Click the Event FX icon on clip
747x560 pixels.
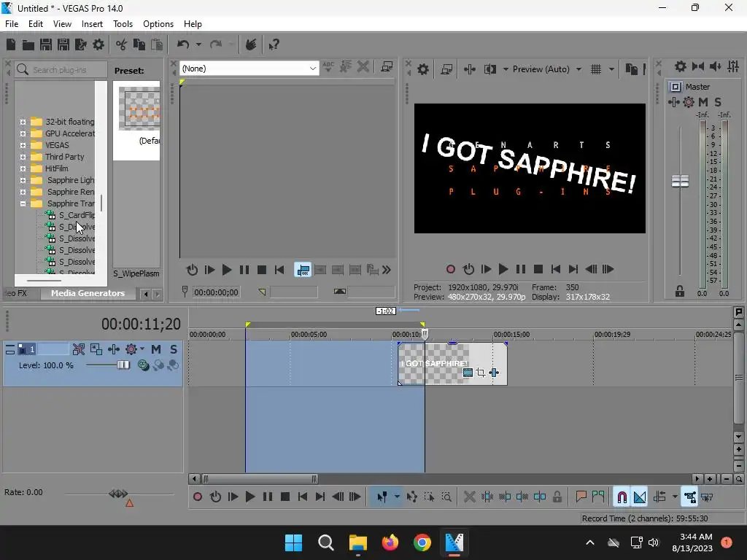coord(494,373)
